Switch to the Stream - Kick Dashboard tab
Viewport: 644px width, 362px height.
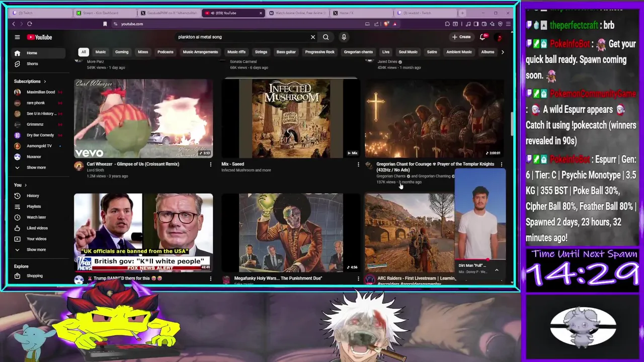[105, 13]
